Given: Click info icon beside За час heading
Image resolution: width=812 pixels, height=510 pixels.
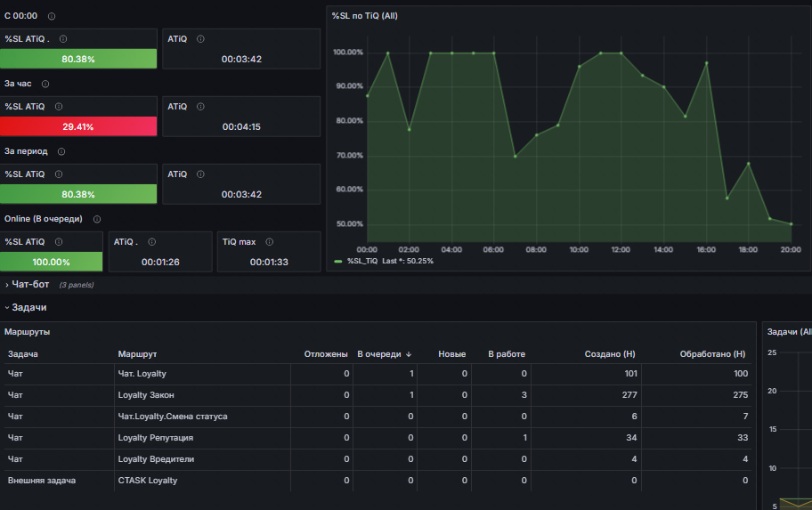Looking at the screenshot, I should [x=45, y=84].
